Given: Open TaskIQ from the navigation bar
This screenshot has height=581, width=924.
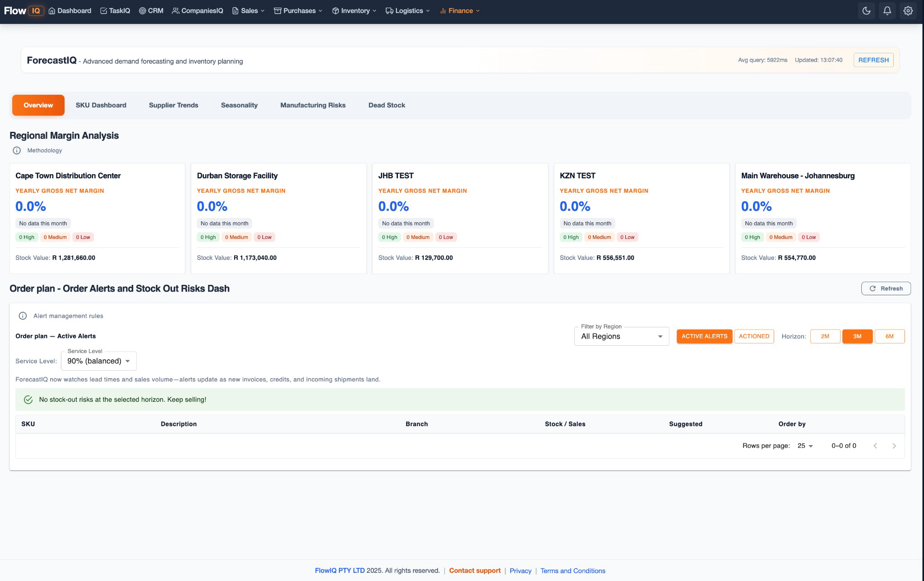Looking at the screenshot, I should pyautogui.click(x=115, y=10).
